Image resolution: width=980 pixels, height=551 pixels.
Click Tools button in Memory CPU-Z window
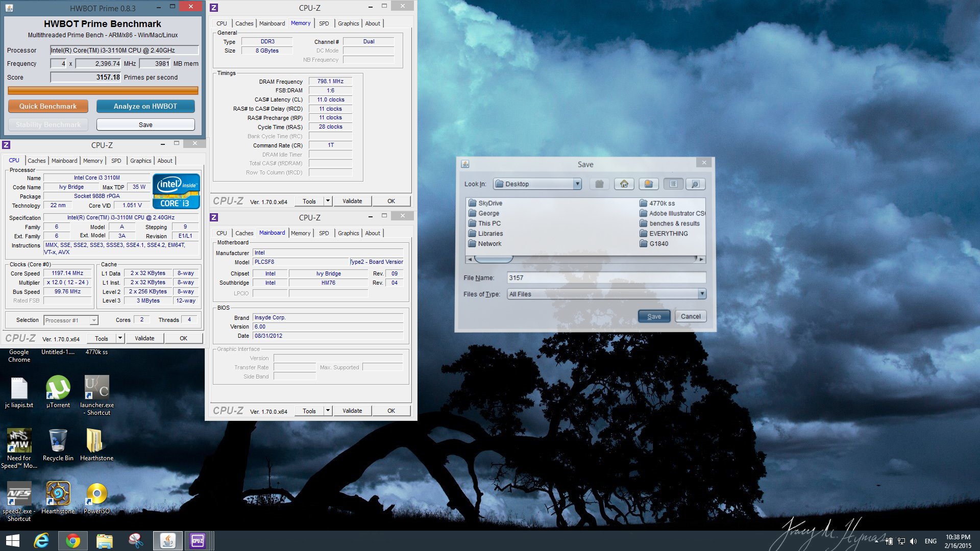309,201
